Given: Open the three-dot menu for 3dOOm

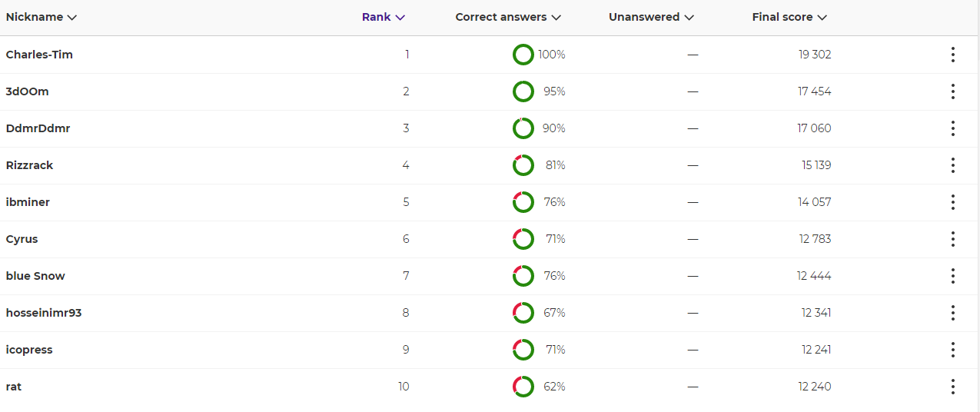Looking at the screenshot, I should [952, 91].
